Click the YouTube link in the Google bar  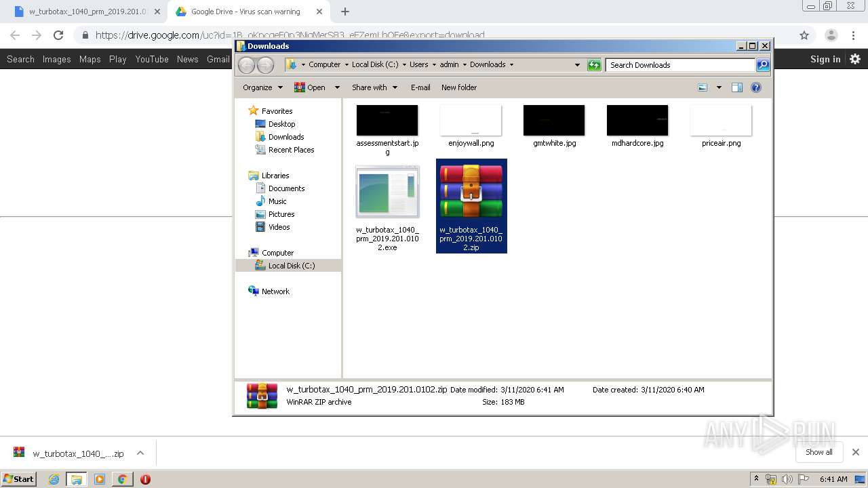pos(152,59)
